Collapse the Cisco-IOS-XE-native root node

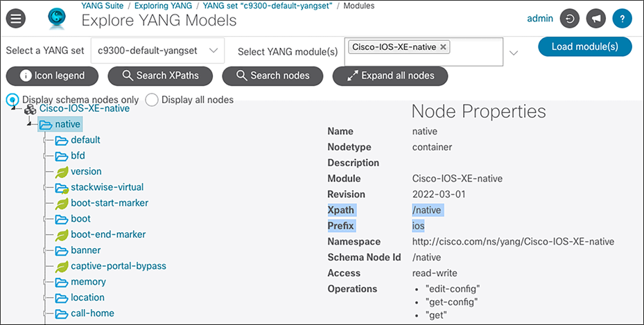[x=13, y=107]
